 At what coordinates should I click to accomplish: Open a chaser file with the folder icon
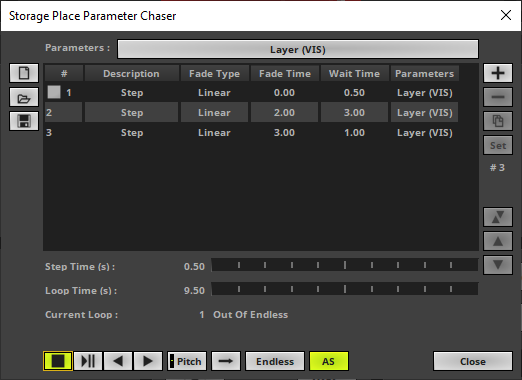coord(24,97)
